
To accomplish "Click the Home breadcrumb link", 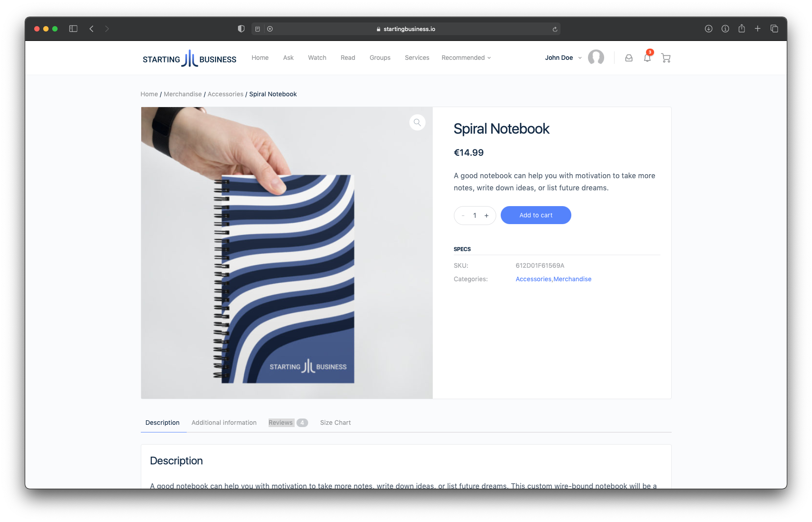I will 149,94.
